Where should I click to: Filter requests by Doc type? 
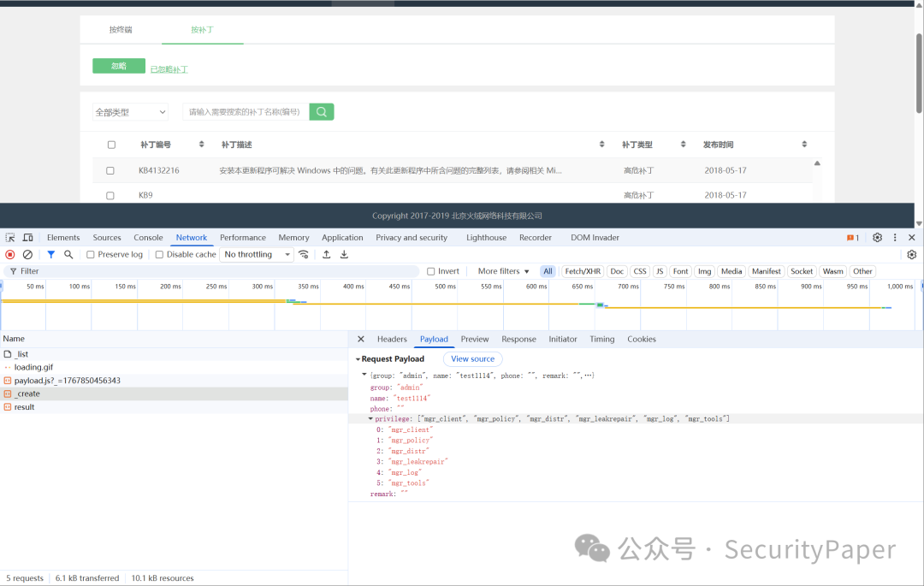[x=617, y=271]
